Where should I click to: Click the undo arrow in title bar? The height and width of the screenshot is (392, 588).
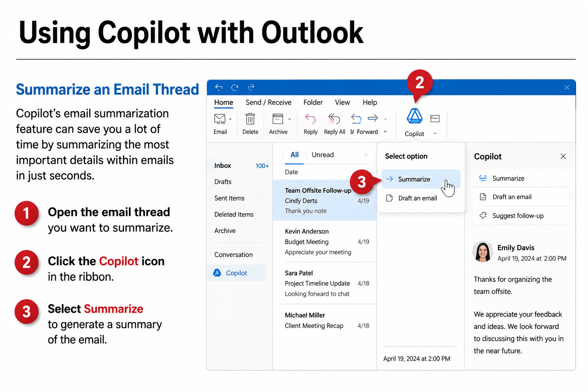click(219, 87)
